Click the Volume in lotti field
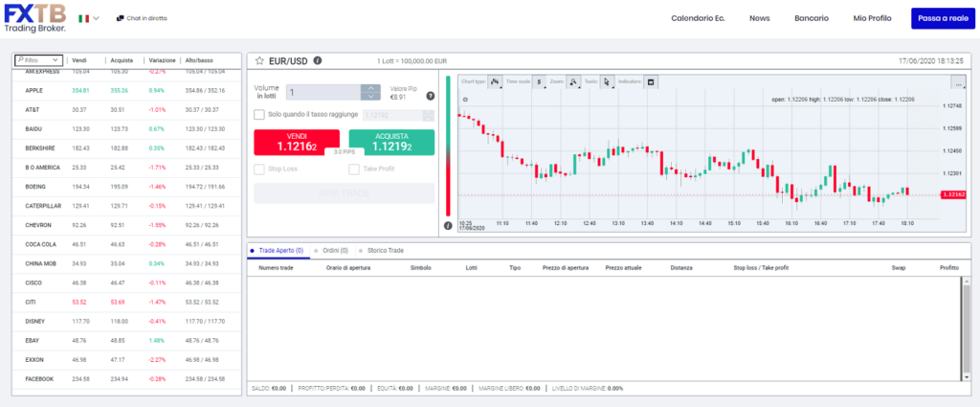Image resolution: width=980 pixels, height=407 pixels. (323, 92)
